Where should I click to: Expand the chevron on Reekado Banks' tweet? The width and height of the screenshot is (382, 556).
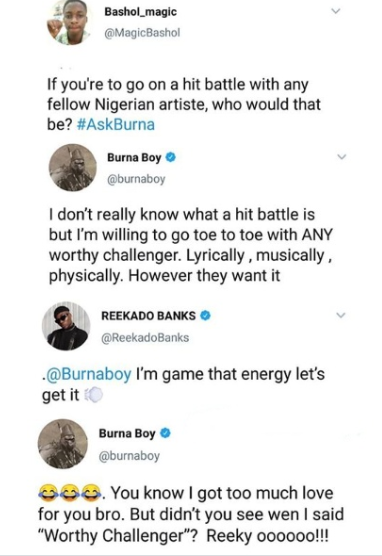[341, 315]
